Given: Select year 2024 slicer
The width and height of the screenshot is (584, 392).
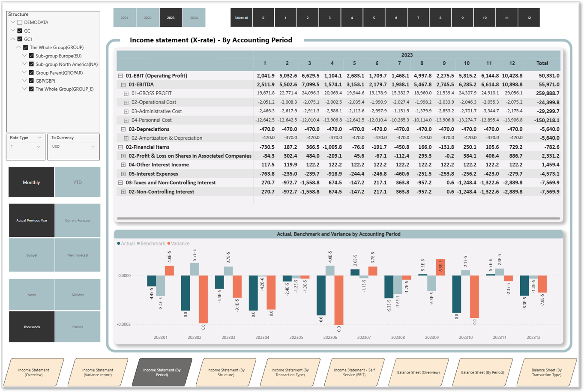Looking at the screenshot, I should pyautogui.click(x=194, y=18).
